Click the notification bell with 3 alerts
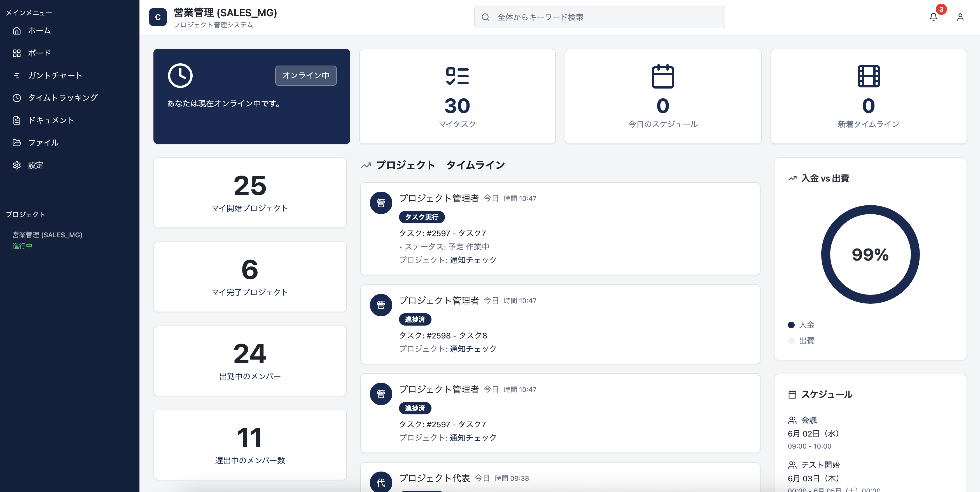The image size is (980, 492). [933, 17]
